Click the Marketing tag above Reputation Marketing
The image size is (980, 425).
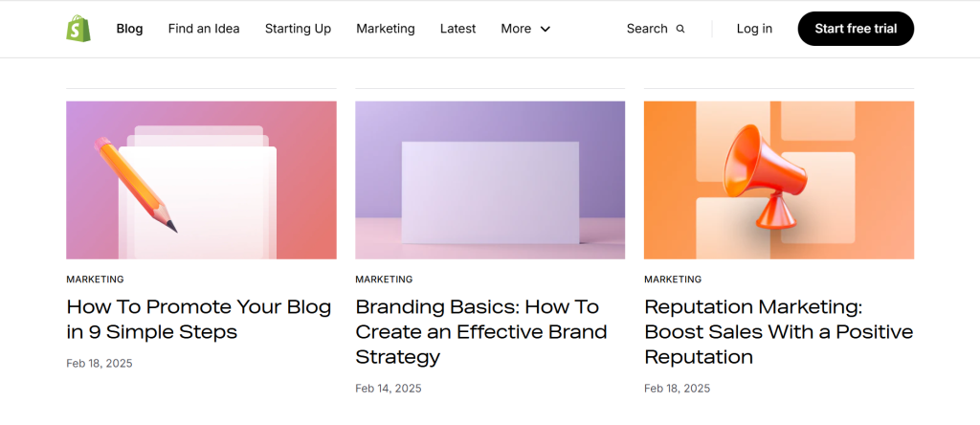point(673,280)
